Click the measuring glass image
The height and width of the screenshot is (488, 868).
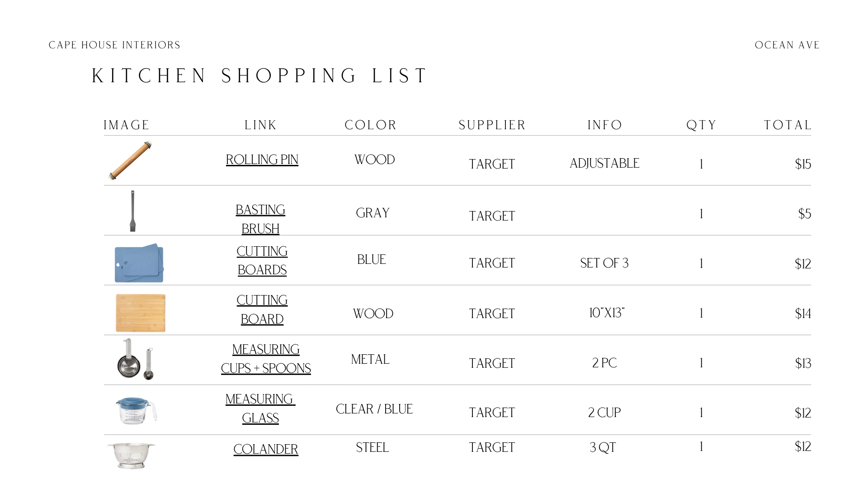click(x=137, y=410)
